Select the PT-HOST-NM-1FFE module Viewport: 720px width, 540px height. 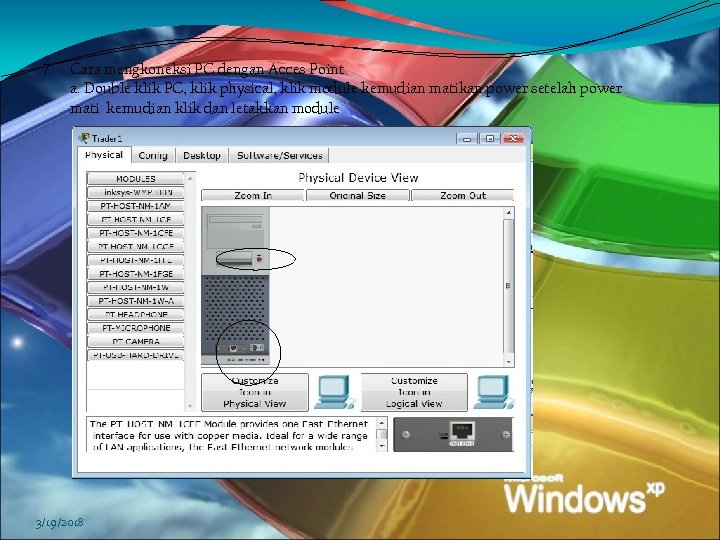tap(135, 260)
